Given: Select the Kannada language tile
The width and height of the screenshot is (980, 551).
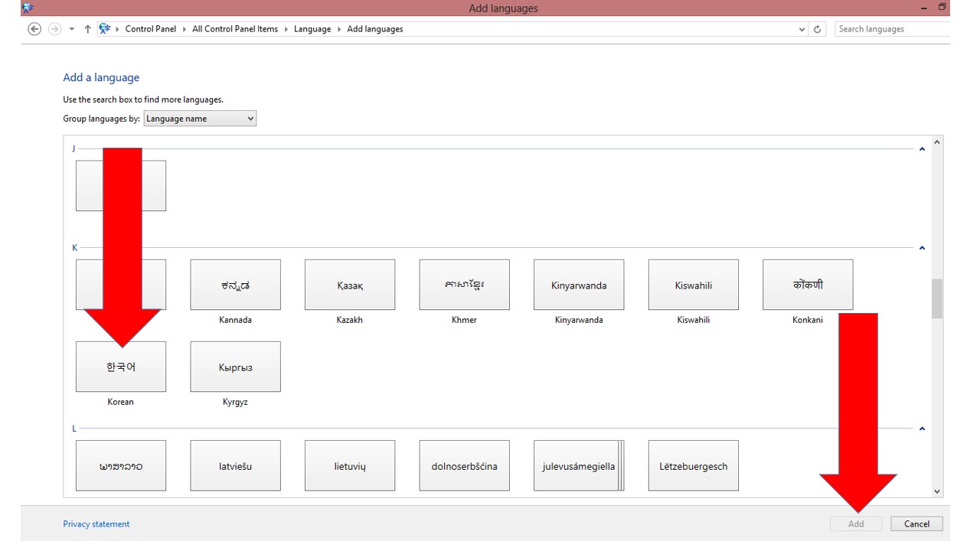Looking at the screenshot, I should [235, 285].
